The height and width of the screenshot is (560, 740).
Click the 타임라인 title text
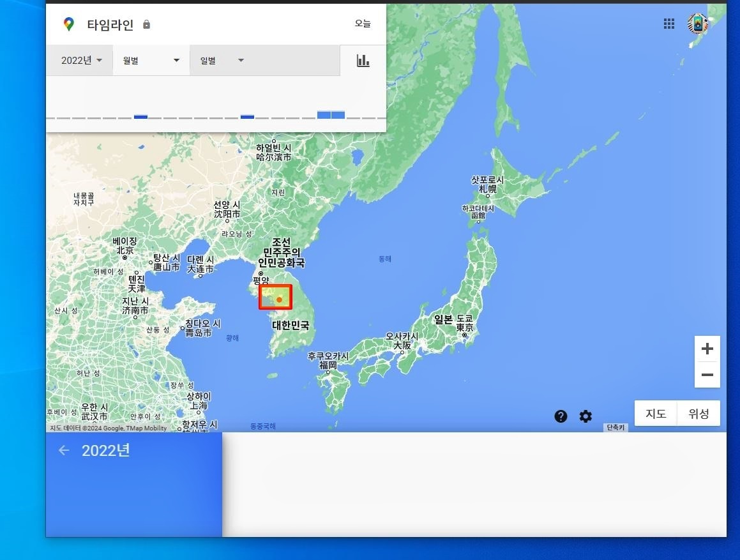110,24
